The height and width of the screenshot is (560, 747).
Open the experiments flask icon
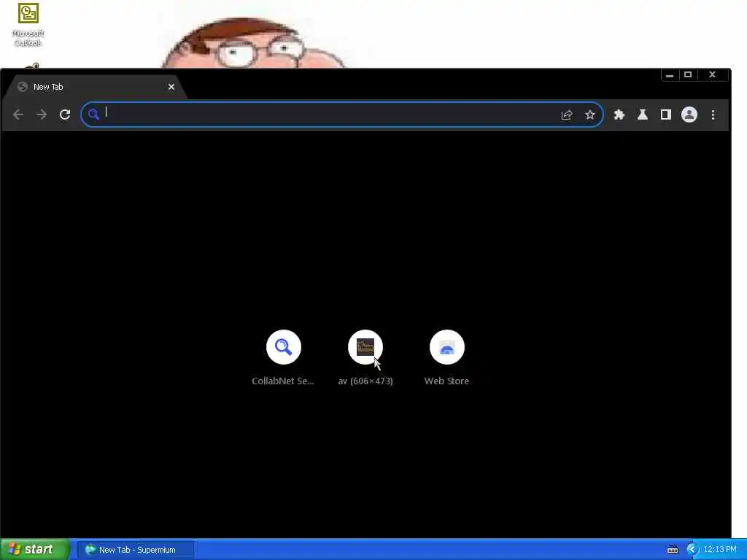point(642,114)
